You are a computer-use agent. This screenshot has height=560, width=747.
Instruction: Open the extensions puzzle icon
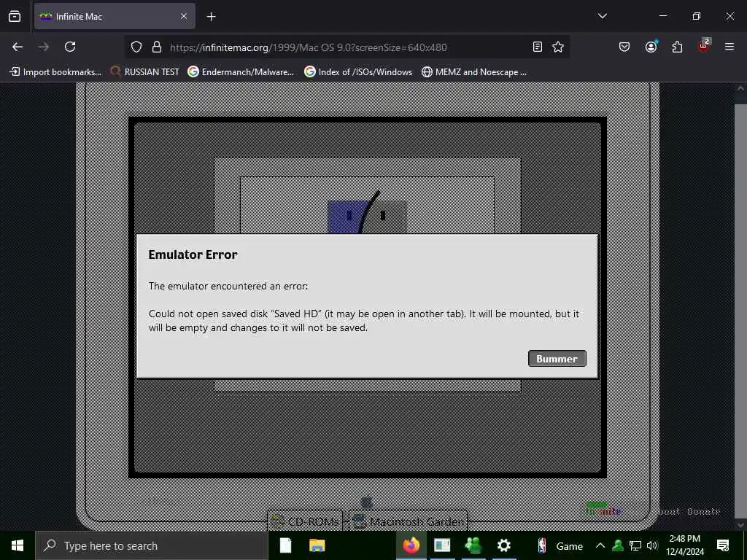tap(677, 47)
